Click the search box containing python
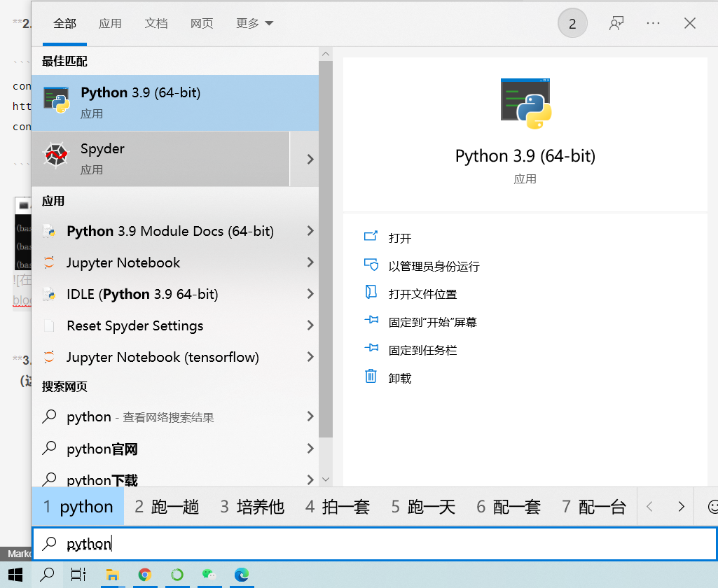 click(x=375, y=544)
